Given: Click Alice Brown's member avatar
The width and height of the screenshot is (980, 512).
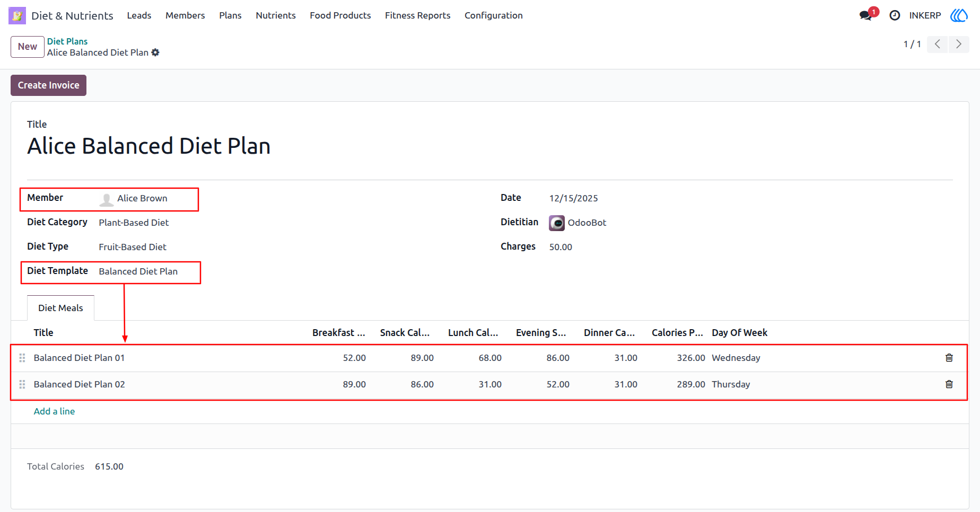Looking at the screenshot, I should (x=107, y=199).
